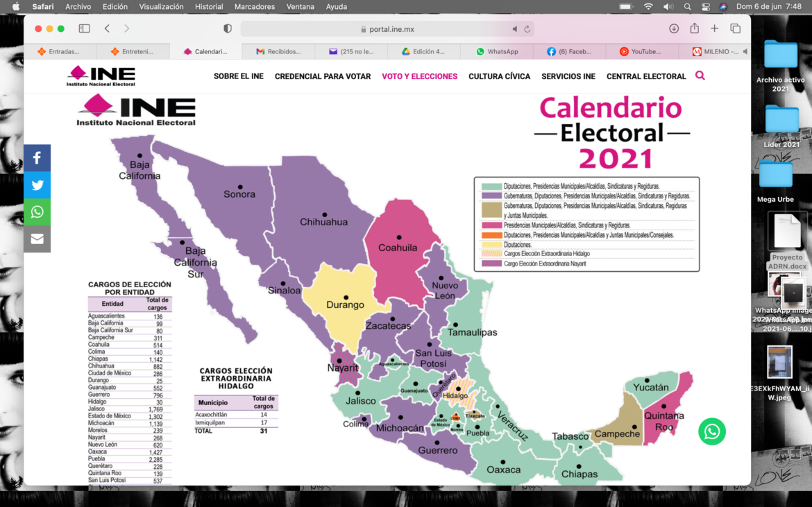Expand the VOTO Y ELECCIONES menu
The height and width of the screenshot is (507, 812).
click(x=419, y=76)
